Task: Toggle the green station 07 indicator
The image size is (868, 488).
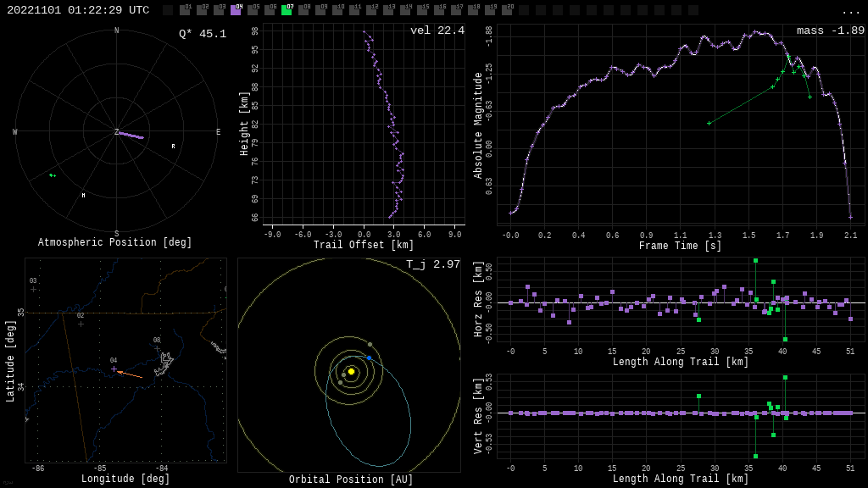Action: tap(287, 10)
